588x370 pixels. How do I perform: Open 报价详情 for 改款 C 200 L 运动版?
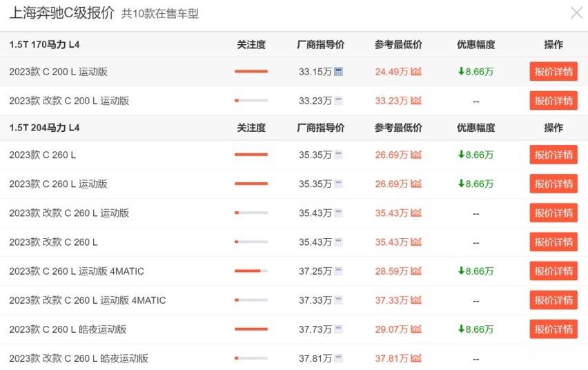pos(553,101)
